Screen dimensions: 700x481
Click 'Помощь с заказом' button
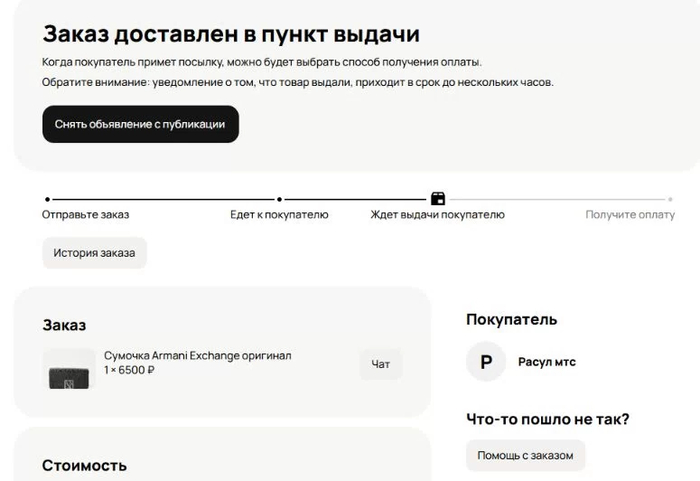(x=525, y=455)
